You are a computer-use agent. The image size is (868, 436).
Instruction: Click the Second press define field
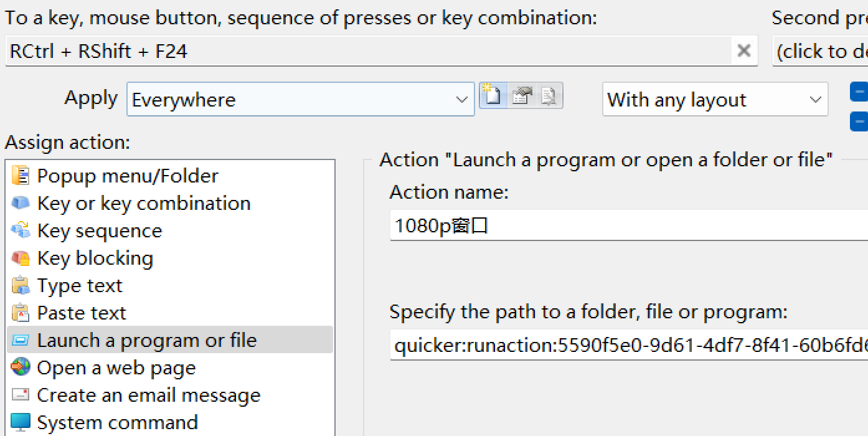pyautogui.click(x=821, y=51)
